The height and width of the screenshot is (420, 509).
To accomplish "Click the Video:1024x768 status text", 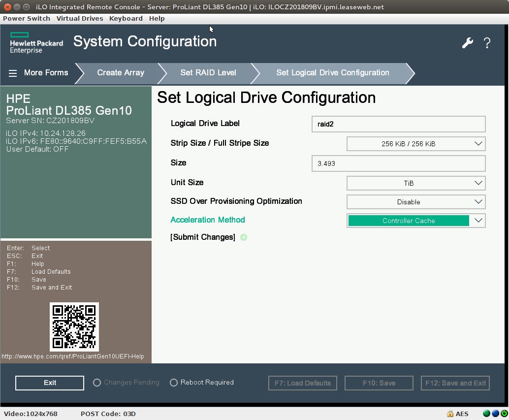I will click(31, 414).
